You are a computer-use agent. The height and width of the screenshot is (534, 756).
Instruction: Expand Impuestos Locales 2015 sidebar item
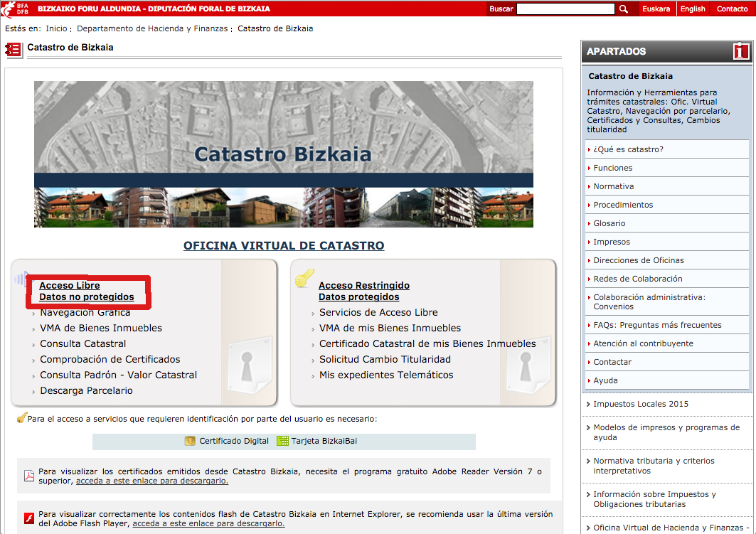[640, 404]
